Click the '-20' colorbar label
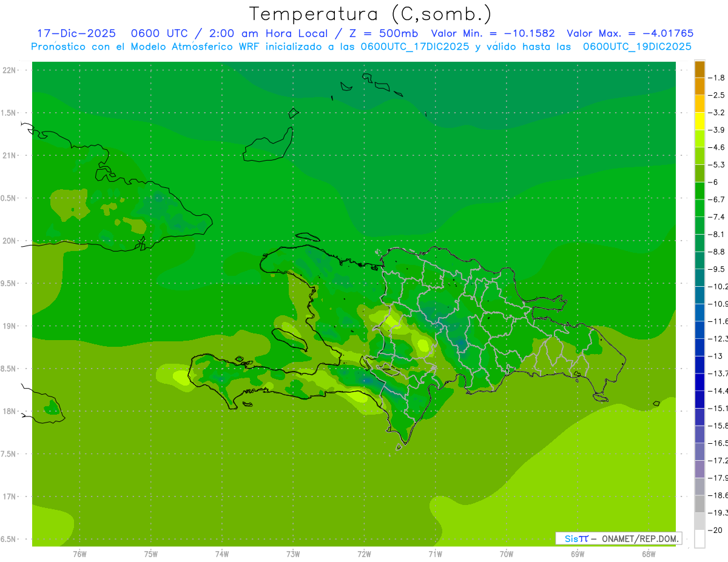 pyautogui.click(x=715, y=530)
